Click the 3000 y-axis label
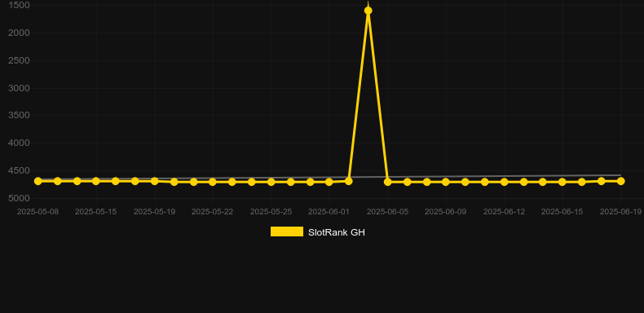The height and width of the screenshot is (313, 644). [20, 88]
